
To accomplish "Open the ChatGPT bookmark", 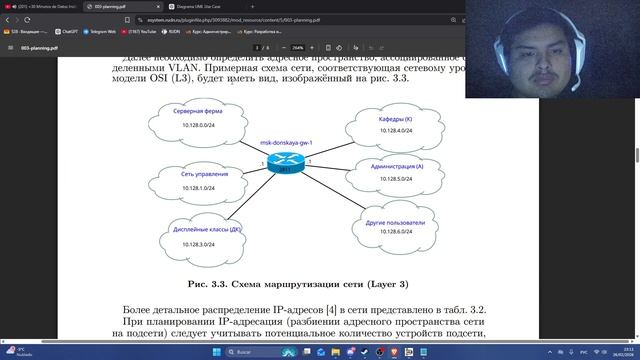I will click(x=67, y=31).
